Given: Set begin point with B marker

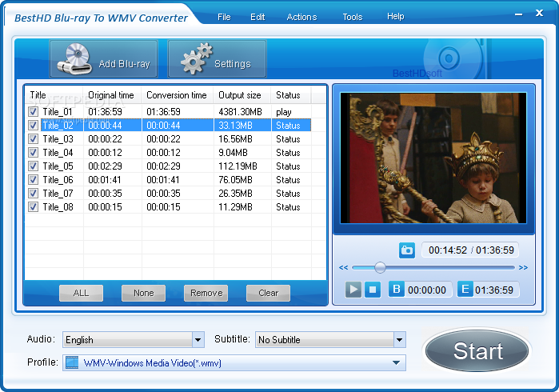Looking at the screenshot, I should pos(396,289).
